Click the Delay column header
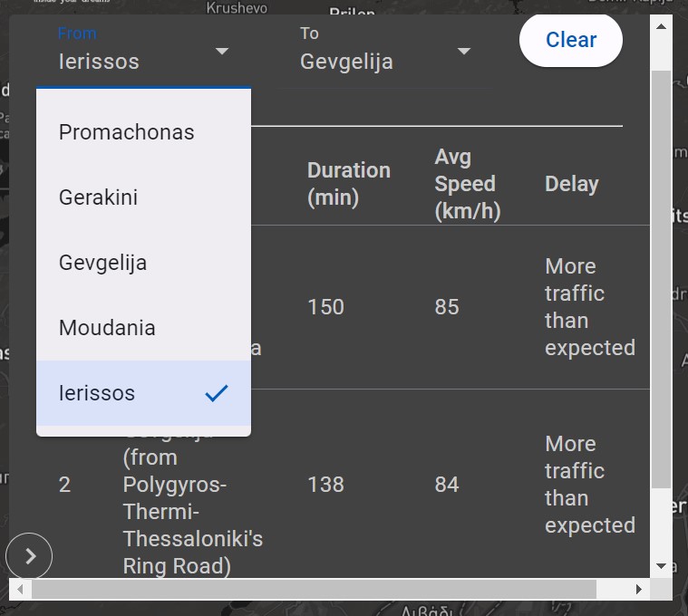The height and width of the screenshot is (616, 688). [x=571, y=184]
